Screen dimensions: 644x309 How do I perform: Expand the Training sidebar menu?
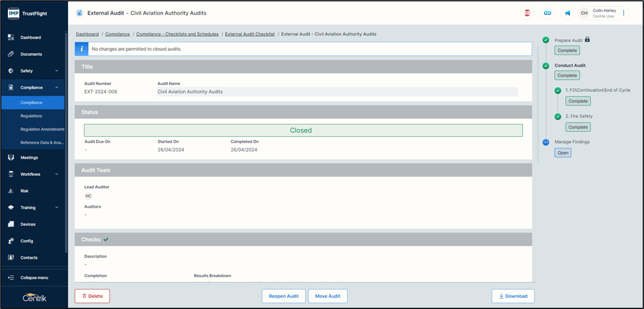click(x=56, y=208)
